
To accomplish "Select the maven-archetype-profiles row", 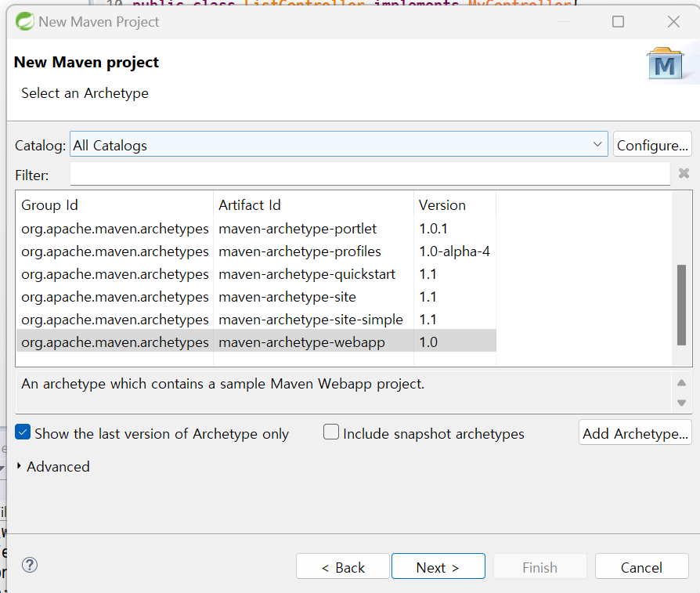I will pyautogui.click(x=256, y=251).
